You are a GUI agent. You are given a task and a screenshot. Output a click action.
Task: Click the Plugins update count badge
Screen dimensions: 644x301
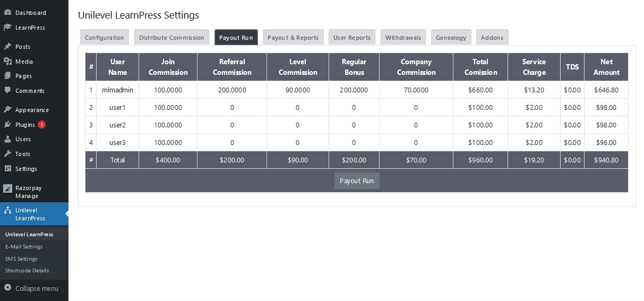click(x=41, y=125)
